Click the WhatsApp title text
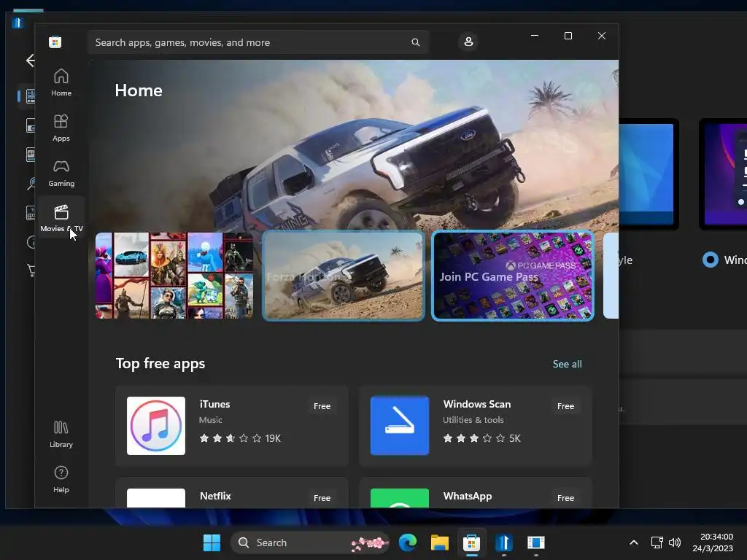Viewport: 747px width, 560px height. (x=468, y=496)
